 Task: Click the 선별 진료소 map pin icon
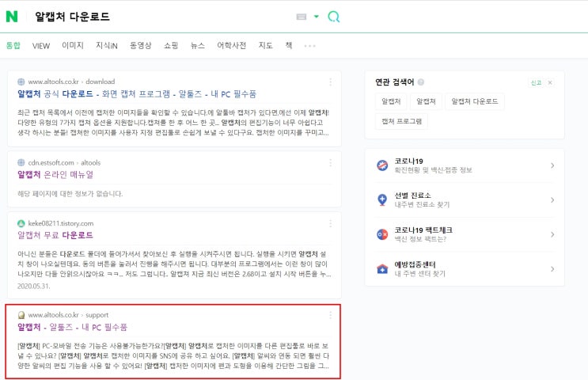pos(382,199)
